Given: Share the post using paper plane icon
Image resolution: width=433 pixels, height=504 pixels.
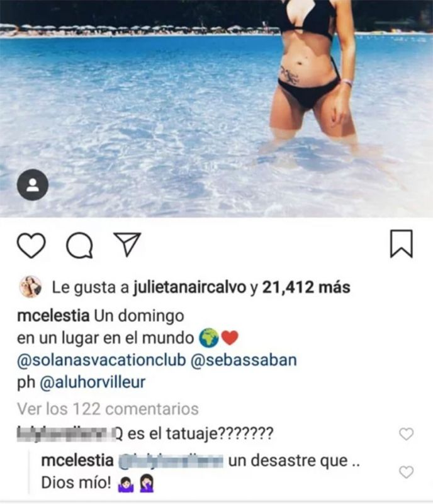Looking at the screenshot, I should [x=128, y=244].
